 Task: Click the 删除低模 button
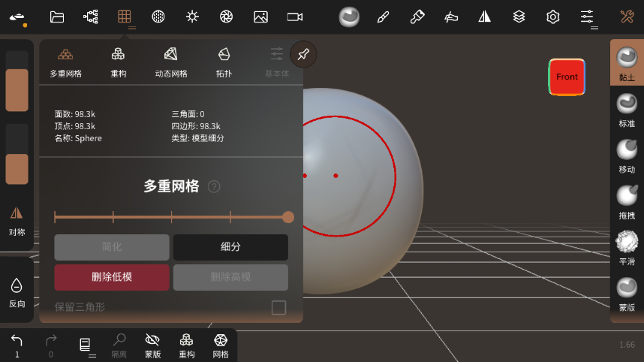112,277
